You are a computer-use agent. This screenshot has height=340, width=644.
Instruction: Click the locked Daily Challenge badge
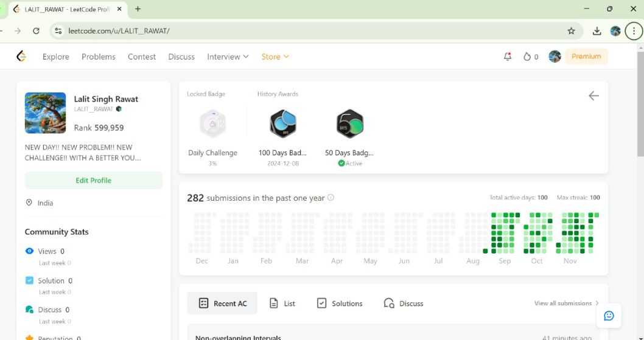click(212, 123)
